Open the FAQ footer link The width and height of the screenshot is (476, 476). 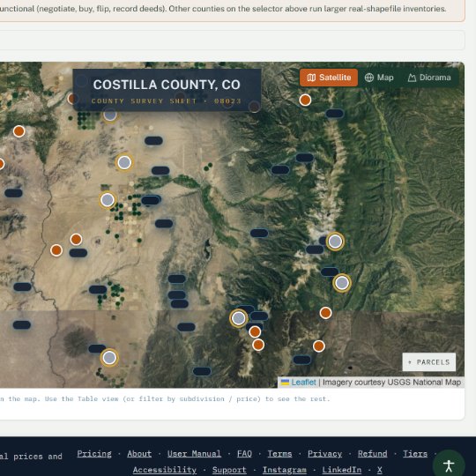click(x=244, y=454)
